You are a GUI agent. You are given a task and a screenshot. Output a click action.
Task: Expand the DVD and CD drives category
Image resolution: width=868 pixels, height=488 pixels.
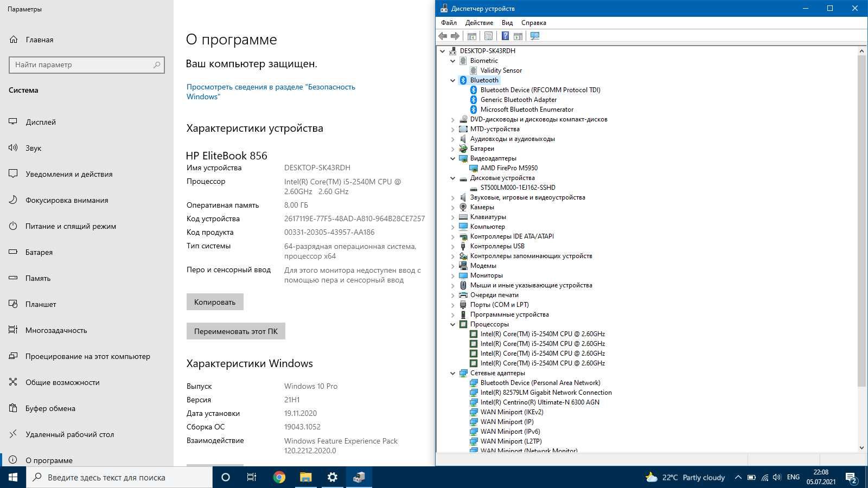click(x=453, y=119)
